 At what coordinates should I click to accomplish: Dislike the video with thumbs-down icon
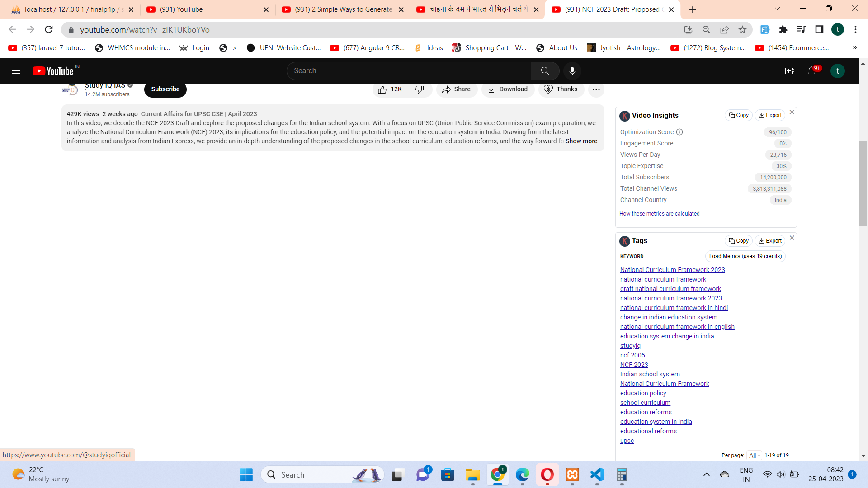[x=420, y=89]
